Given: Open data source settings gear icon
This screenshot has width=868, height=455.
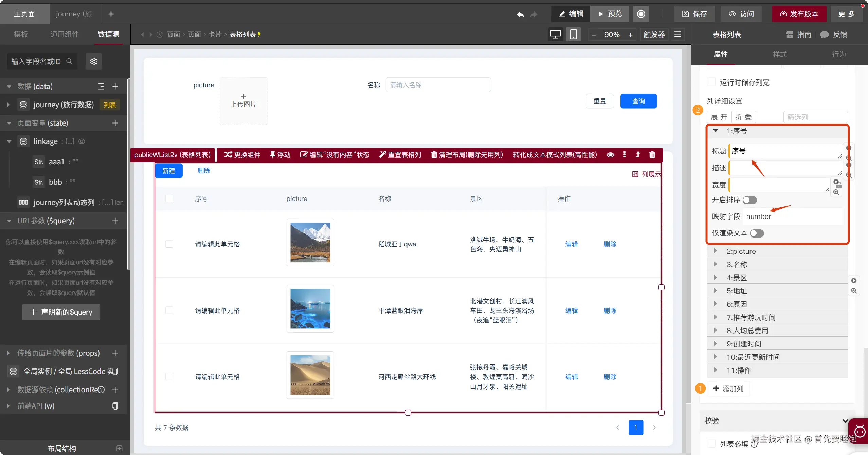Looking at the screenshot, I should (x=94, y=61).
